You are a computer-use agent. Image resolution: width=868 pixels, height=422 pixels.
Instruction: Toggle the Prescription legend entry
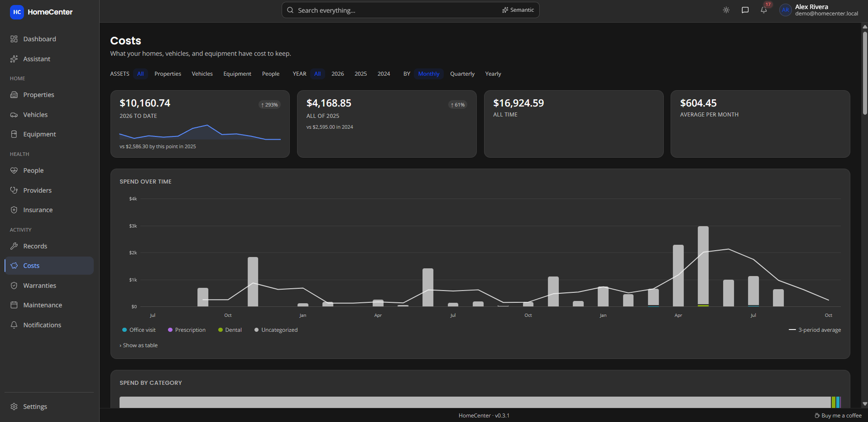187,330
